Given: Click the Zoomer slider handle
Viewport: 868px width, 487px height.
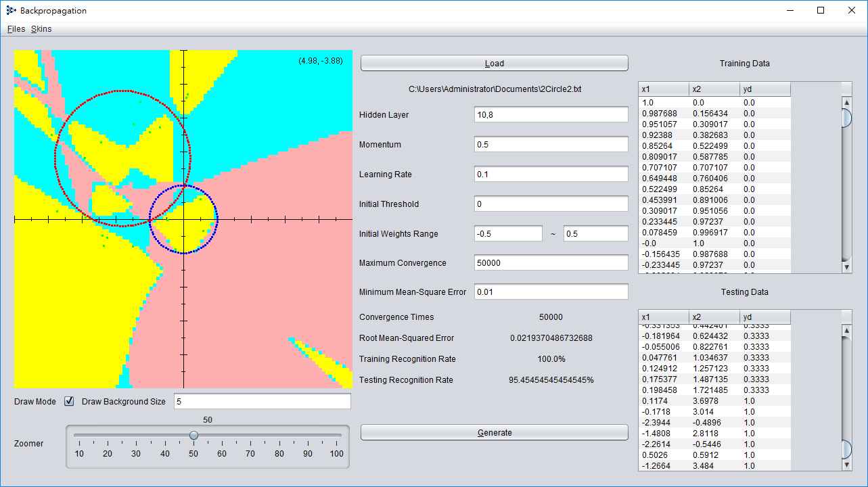Looking at the screenshot, I should 193,435.
